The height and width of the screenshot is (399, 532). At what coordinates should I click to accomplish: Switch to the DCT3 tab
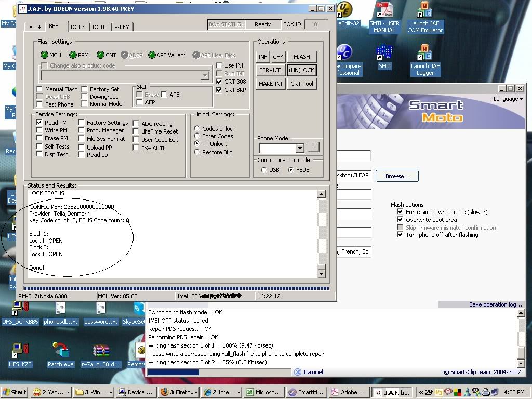(78, 27)
